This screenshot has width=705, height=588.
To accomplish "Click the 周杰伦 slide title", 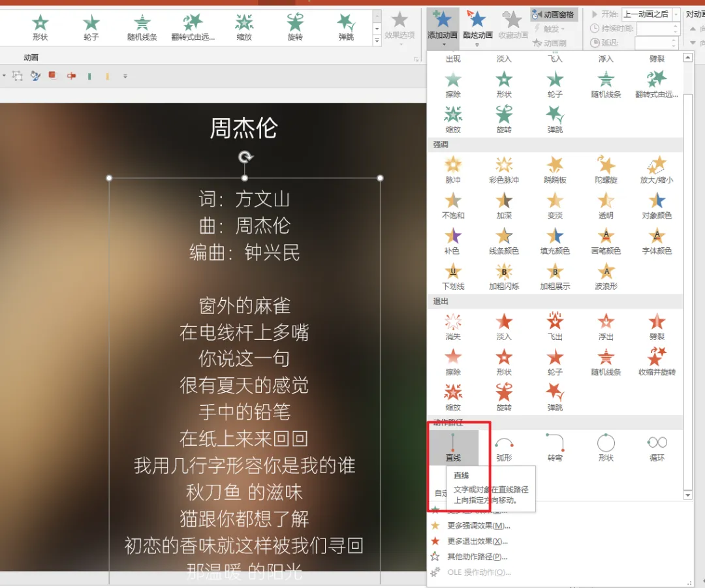I will [x=244, y=128].
